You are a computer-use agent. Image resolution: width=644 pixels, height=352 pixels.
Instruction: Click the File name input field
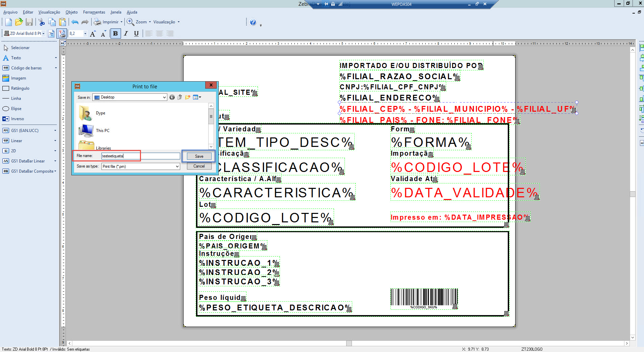click(x=141, y=156)
